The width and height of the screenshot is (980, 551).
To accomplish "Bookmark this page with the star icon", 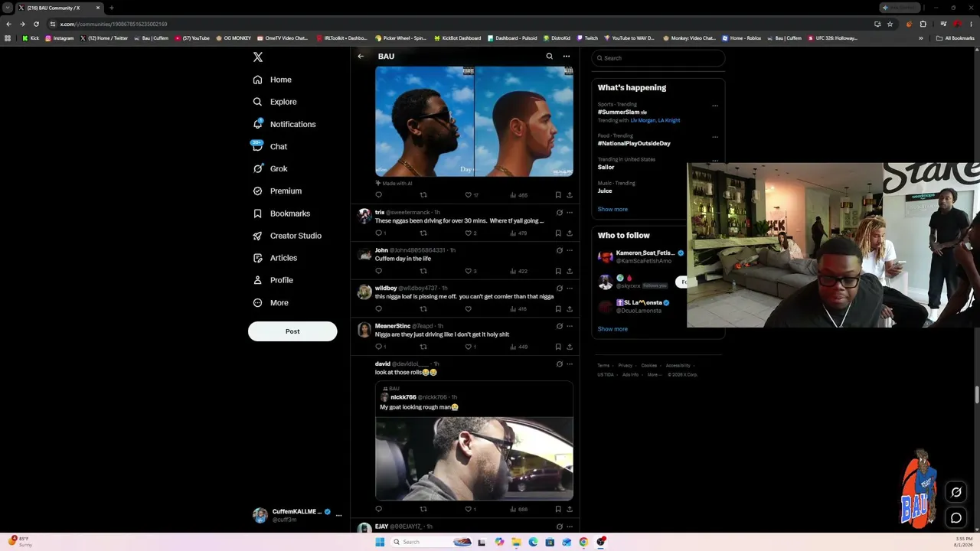I will pyautogui.click(x=890, y=24).
